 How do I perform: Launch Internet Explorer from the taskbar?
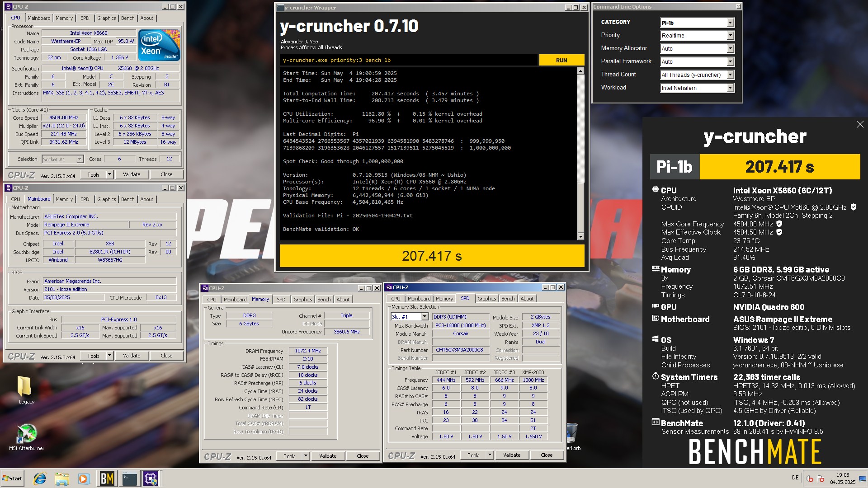(x=40, y=479)
